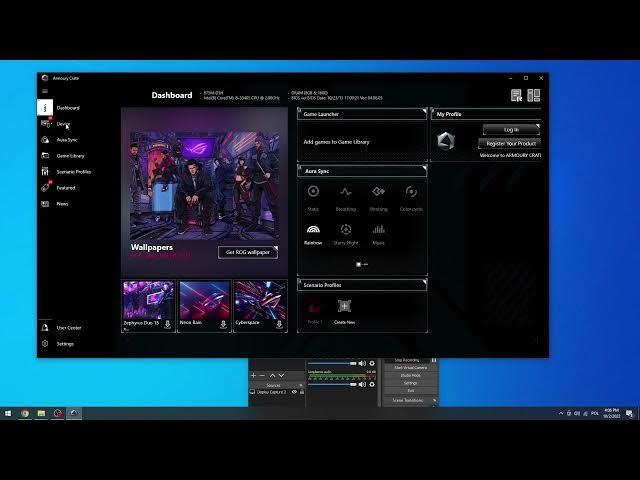Mute the desktop audio speaker icon
Image resolution: width=640 pixels, height=480 pixels.
[362, 363]
